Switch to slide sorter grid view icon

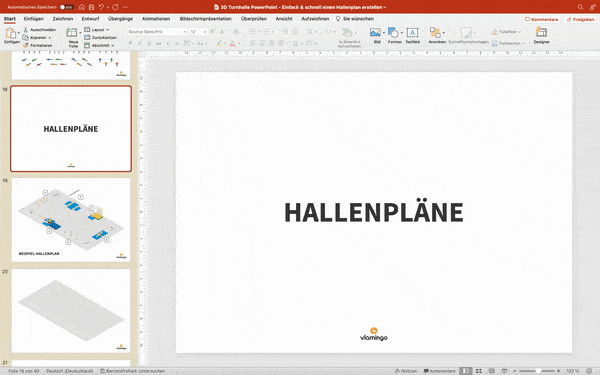[x=479, y=371]
